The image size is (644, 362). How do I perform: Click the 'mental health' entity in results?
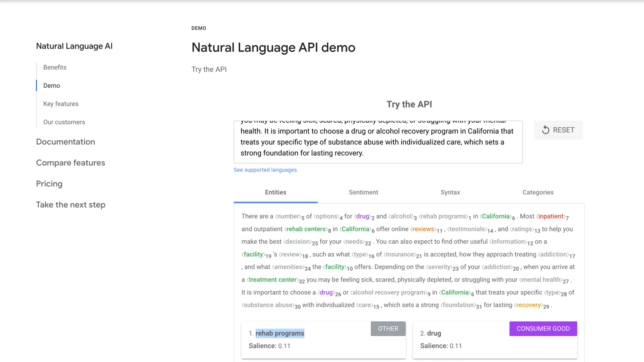[x=541, y=280]
